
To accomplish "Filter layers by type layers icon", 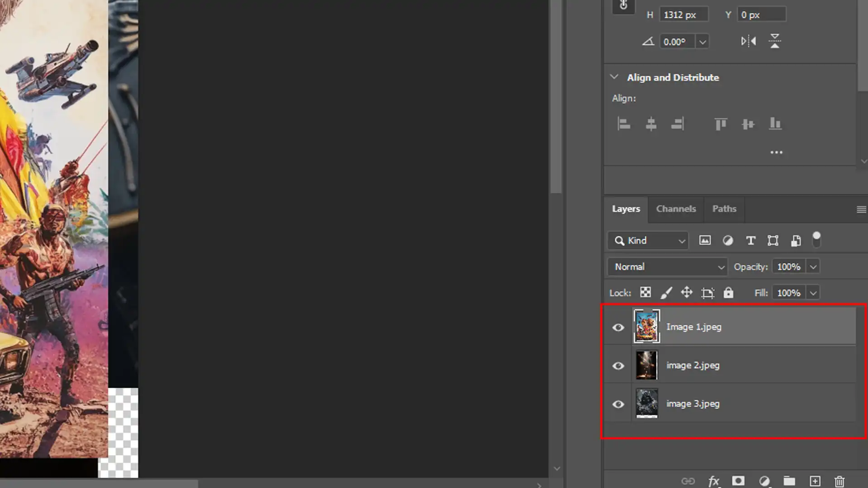I will [751, 241].
